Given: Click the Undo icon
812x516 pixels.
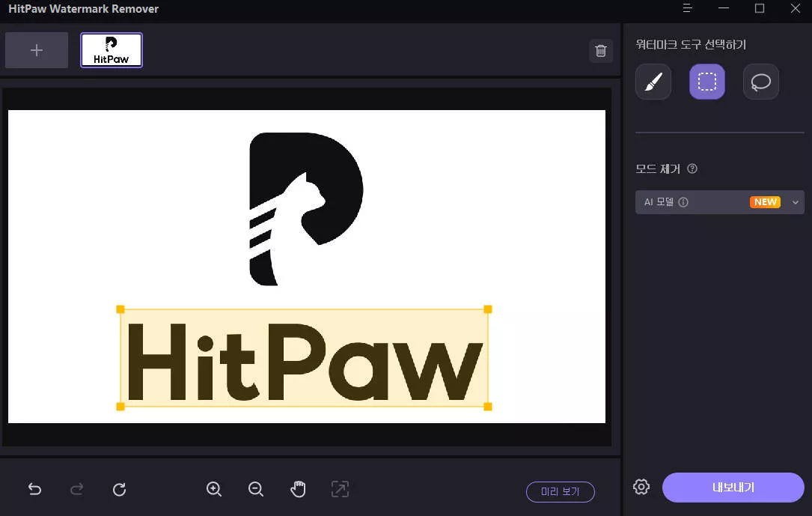Looking at the screenshot, I should 34,489.
